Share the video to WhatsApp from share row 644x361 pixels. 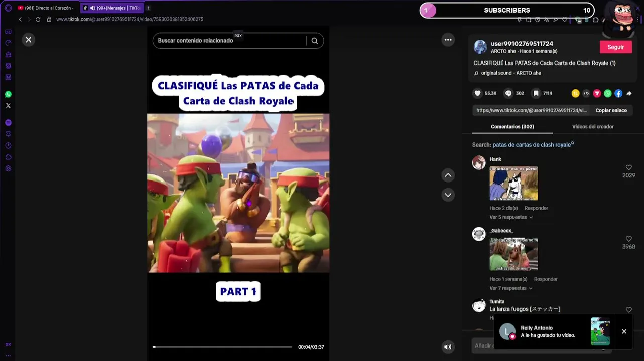[x=608, y=93]
